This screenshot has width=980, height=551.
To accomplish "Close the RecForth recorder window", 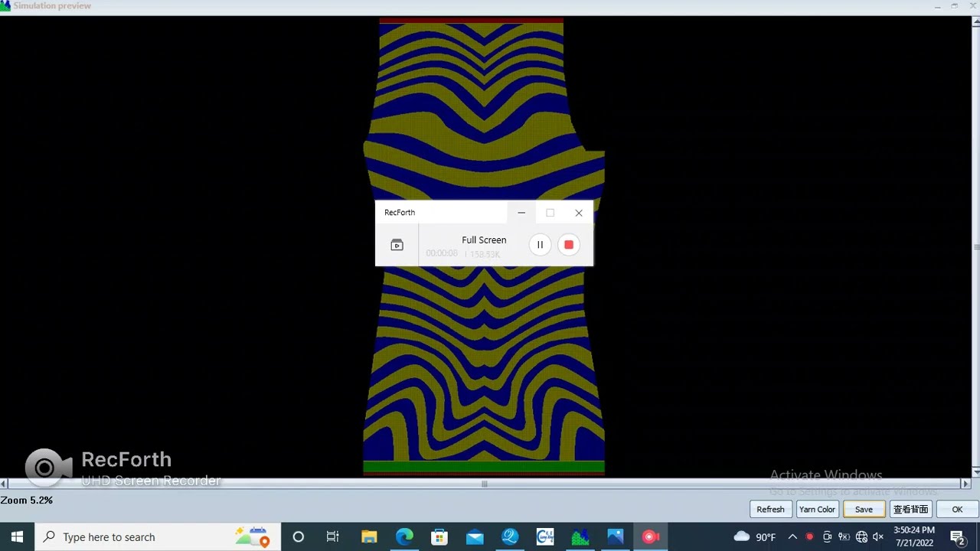I will point(579,213).
